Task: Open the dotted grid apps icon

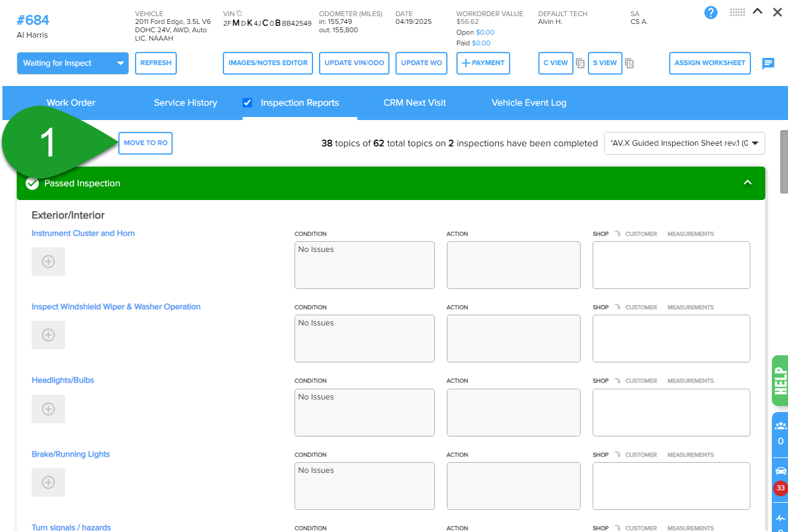Action: point(737,12)
